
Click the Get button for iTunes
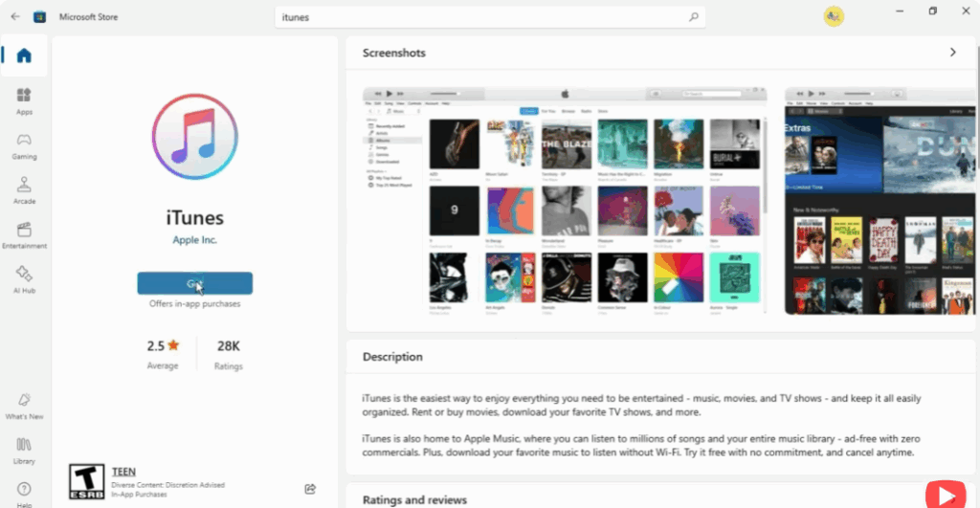[194, 283]
